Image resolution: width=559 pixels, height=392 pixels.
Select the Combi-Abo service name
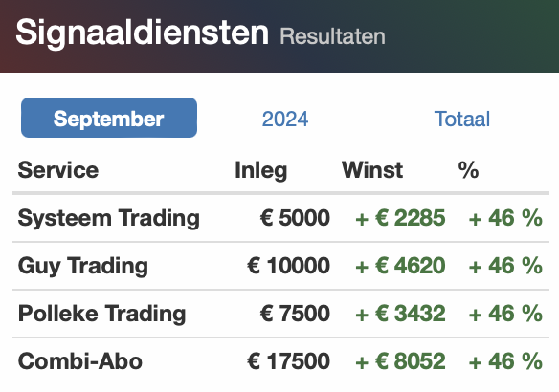point(80,361)
